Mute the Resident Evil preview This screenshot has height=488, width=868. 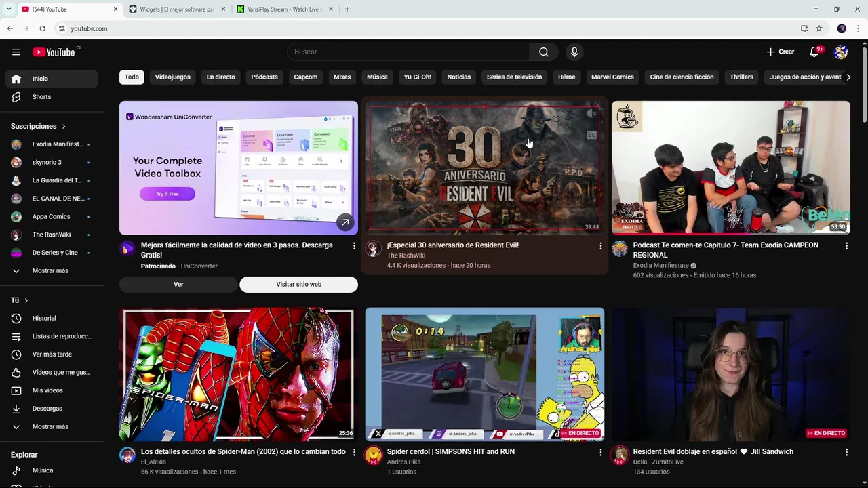pyautogui.click(x=592, y=114)
